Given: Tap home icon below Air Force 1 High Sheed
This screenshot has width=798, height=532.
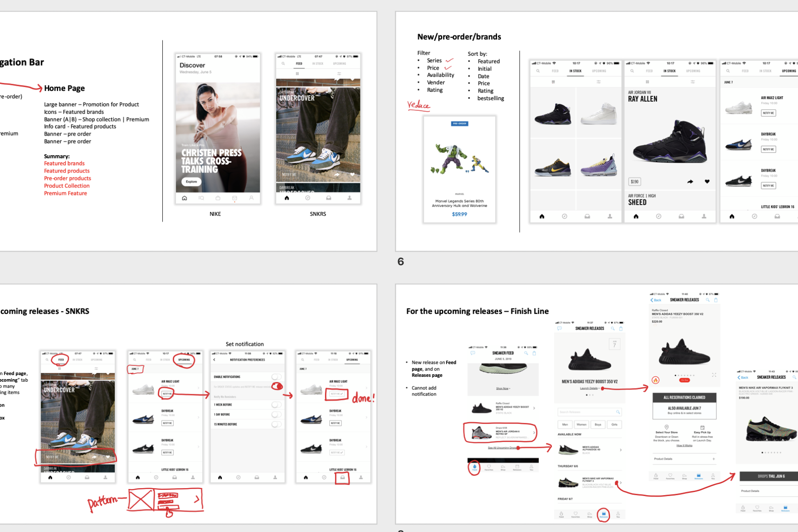Looking at the screenshot, I should pos(636,216).
